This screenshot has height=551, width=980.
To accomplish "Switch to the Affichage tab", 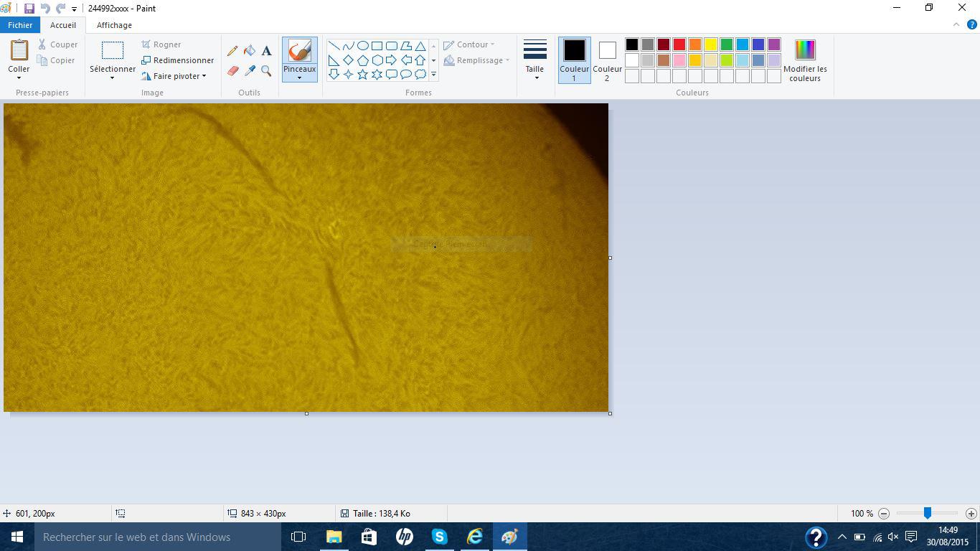I will point(114,25).
